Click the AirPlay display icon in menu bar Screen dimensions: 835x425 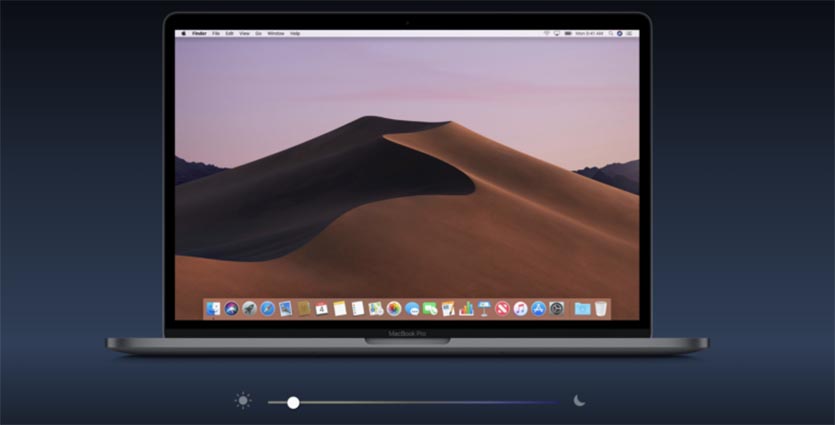tap(557, 34)
